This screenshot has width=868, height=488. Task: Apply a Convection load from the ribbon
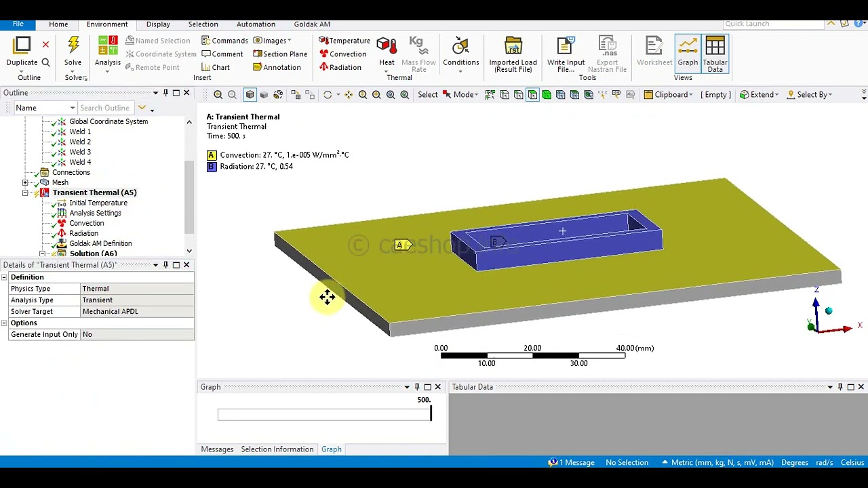pyautogui.click(x=342, y=54)
